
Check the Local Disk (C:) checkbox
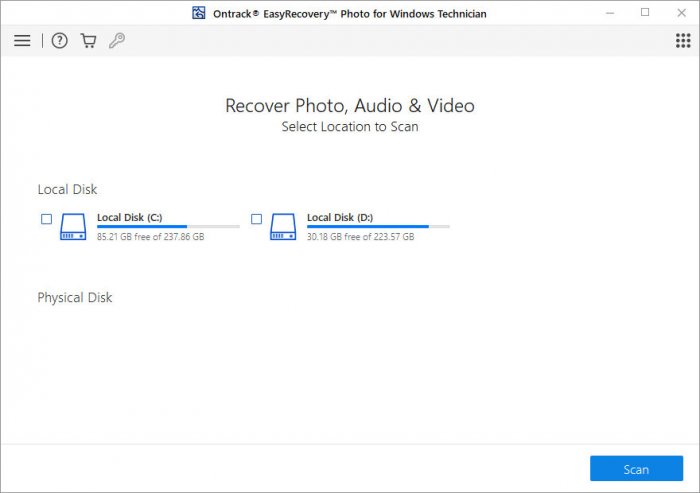(x=46, y=218)
